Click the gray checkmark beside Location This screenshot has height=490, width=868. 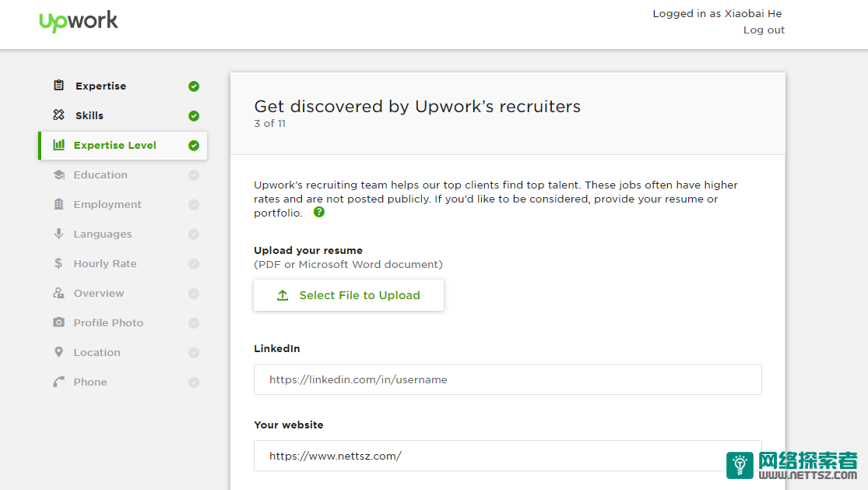tap(194, 353)
